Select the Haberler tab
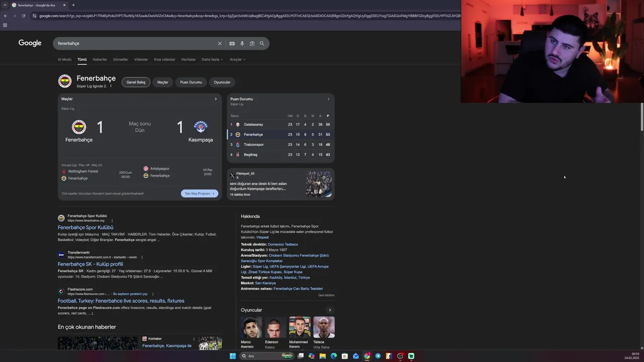 (100, 59)
